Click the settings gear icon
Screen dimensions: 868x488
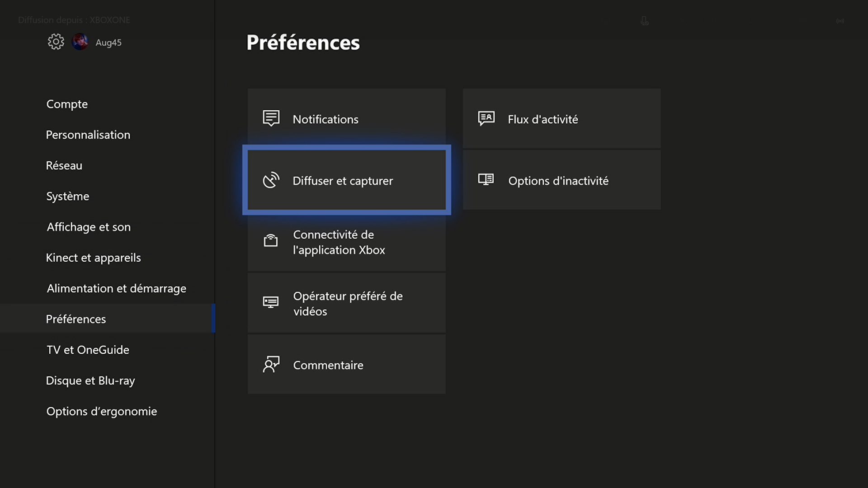click(x=56, y=42)
